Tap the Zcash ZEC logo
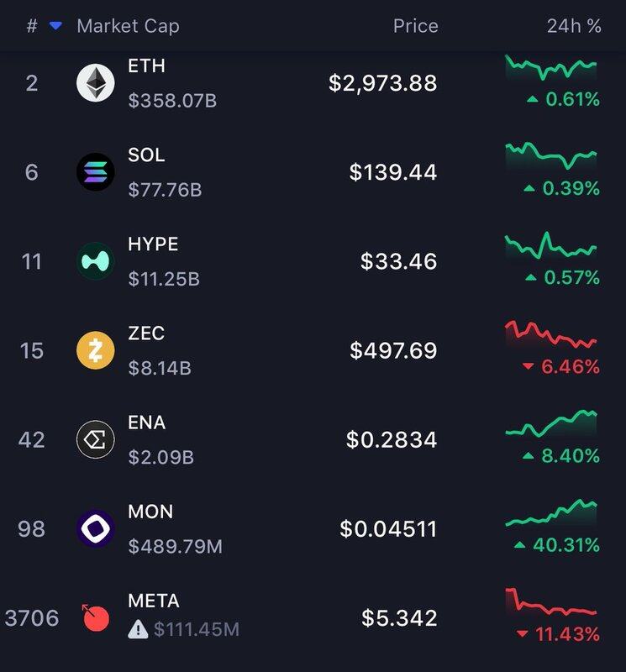The width and height of the screenshot is (626, 672). click(96, 350)
